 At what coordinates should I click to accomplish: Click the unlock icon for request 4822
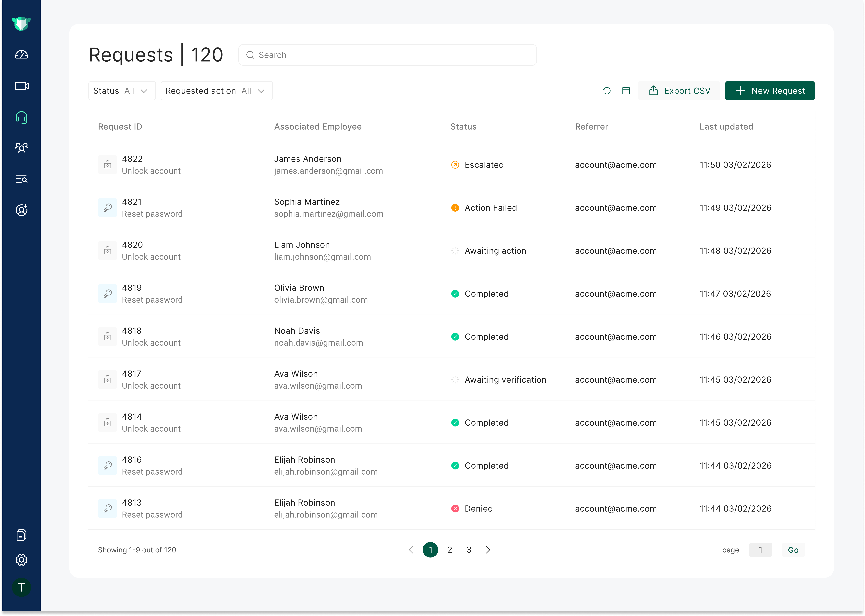click(x=107, y=165)
